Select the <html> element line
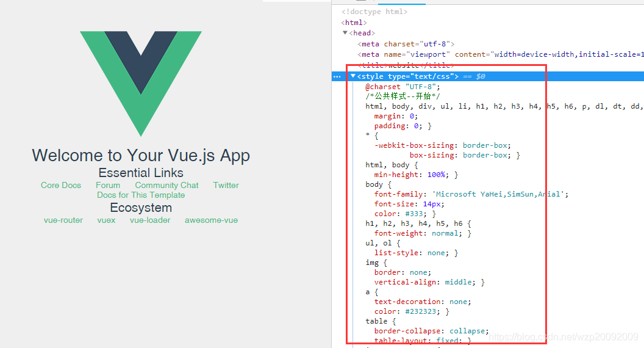 click(354, 23)
